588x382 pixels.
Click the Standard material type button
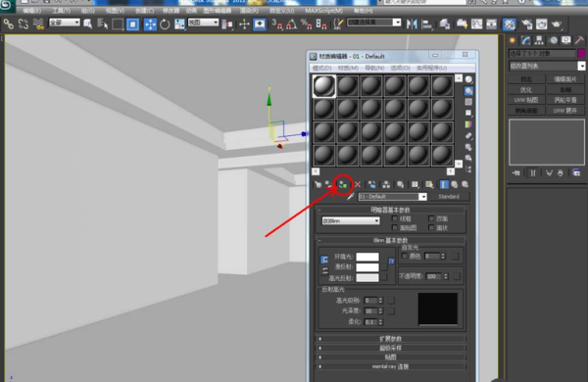(x=449, y=197)
